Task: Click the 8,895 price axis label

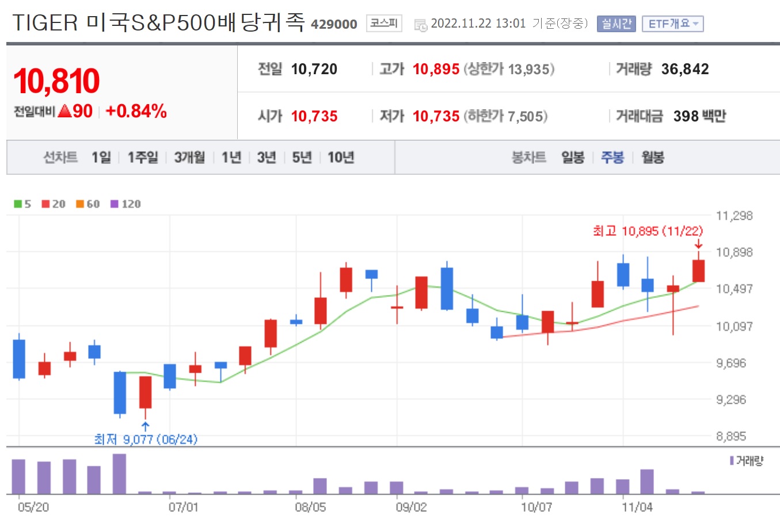Action: pos(731,436)
